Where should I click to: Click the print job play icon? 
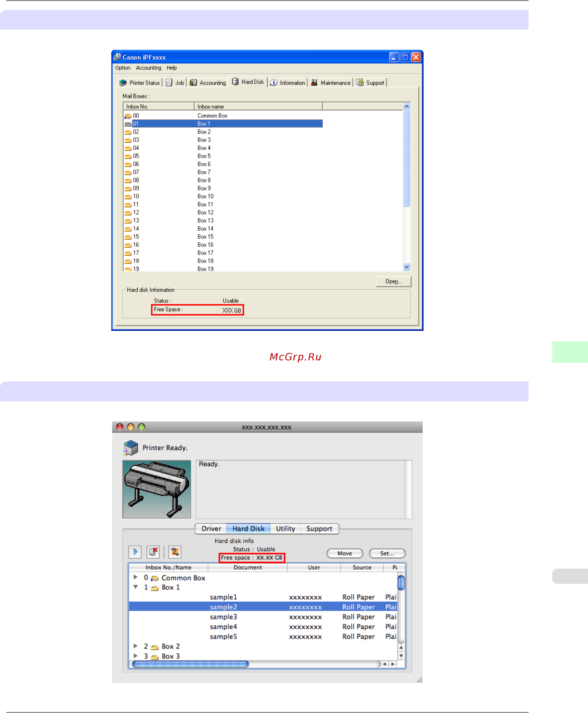(x=135, y=552)
